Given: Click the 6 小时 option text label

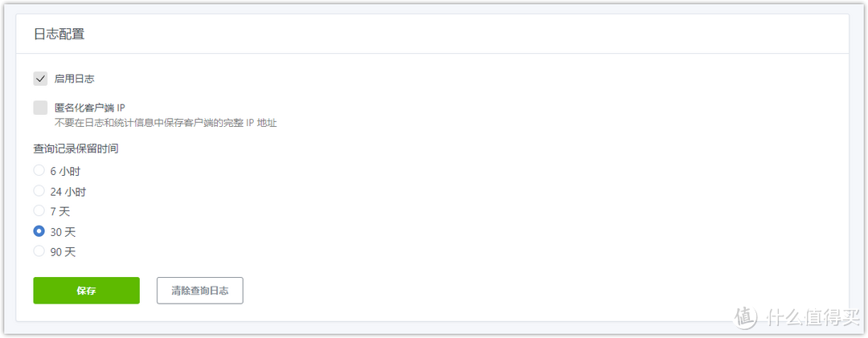Looking at the screenshot, I should (x=65, y=172).
